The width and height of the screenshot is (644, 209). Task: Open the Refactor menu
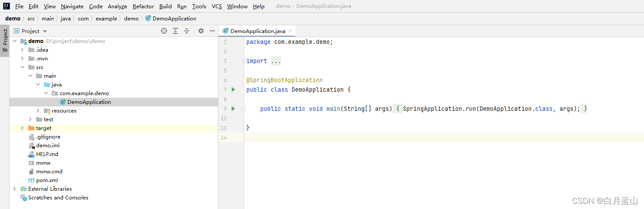(x=143, y=6)
